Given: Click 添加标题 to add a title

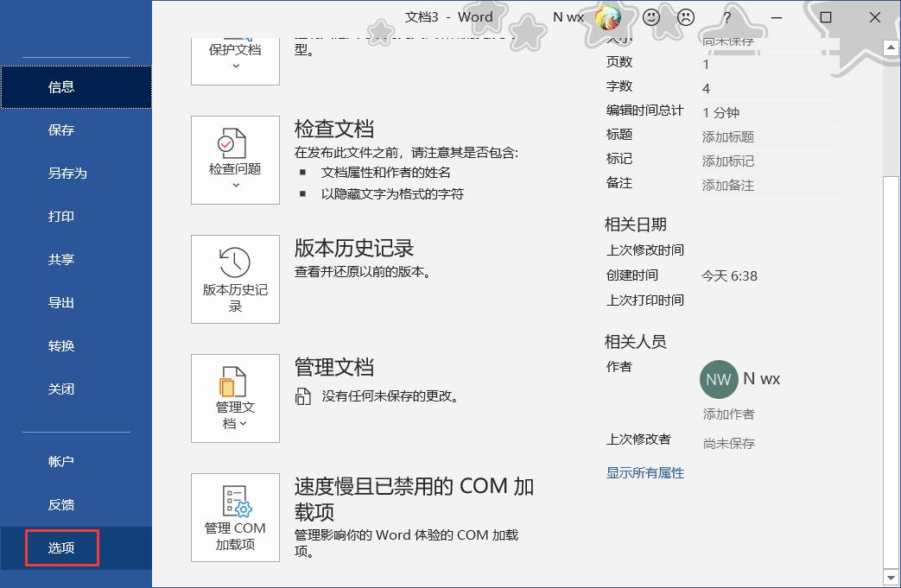Looking at the screenshot, I should 726,136.
